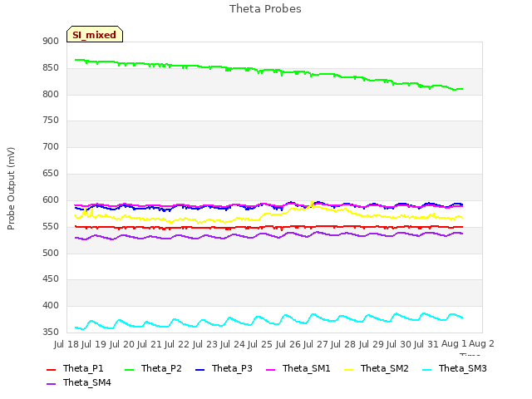Click the cyan Theta_SM3 legend swatch
Screen dimensions: 532x399
[426, 369]
